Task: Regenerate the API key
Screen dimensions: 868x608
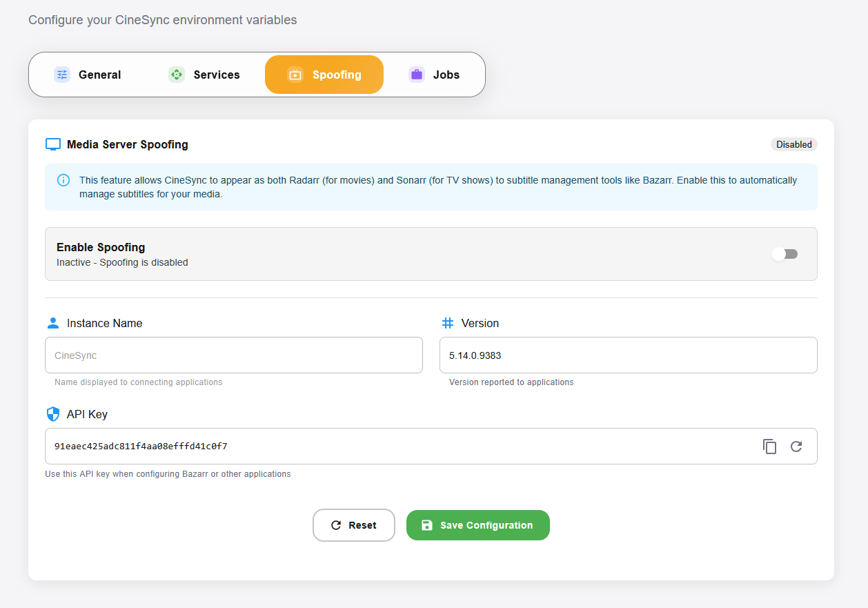Action: click(x=796, y=447)
